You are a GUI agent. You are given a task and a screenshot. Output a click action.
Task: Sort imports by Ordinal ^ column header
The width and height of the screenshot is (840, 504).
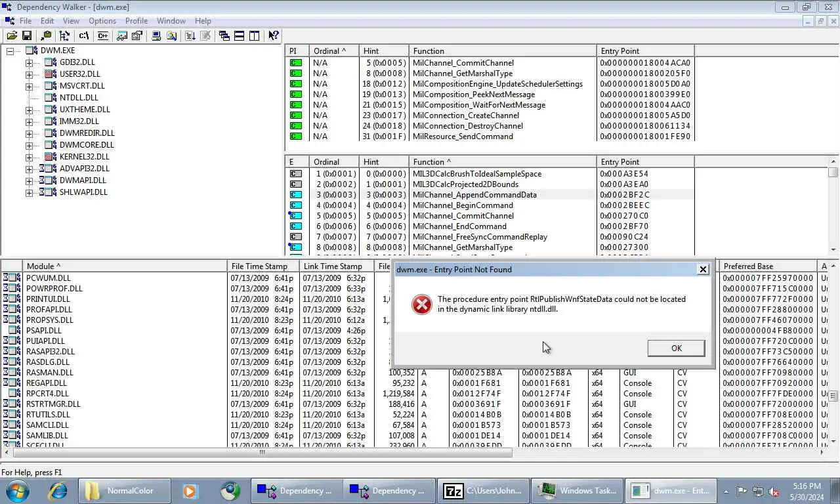click(x=333, y=51)
